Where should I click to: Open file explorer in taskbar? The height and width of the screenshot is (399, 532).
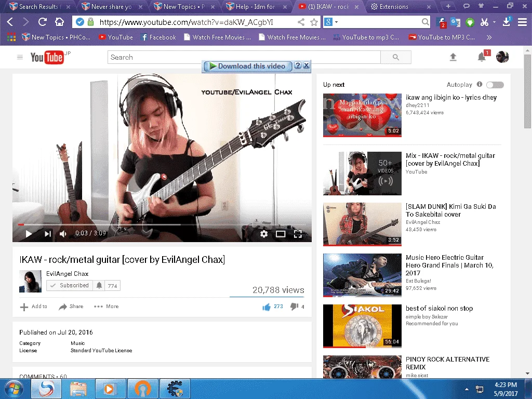coord(78,389)
